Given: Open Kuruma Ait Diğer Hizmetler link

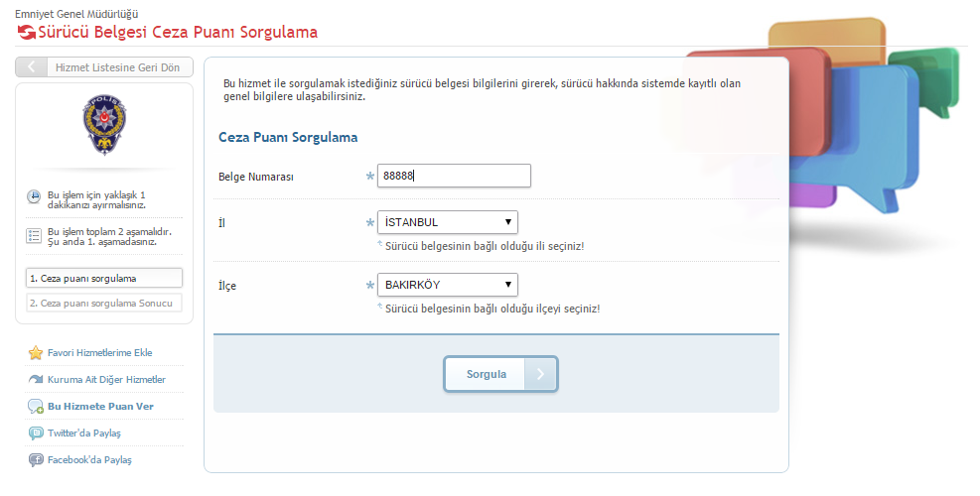Looking at the screenshot, I should coord(106,379).
